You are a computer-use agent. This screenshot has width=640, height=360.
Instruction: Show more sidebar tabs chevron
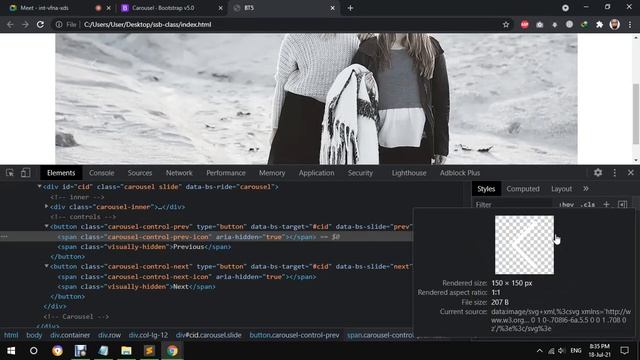pyautogui.click(x=586, y=189)
